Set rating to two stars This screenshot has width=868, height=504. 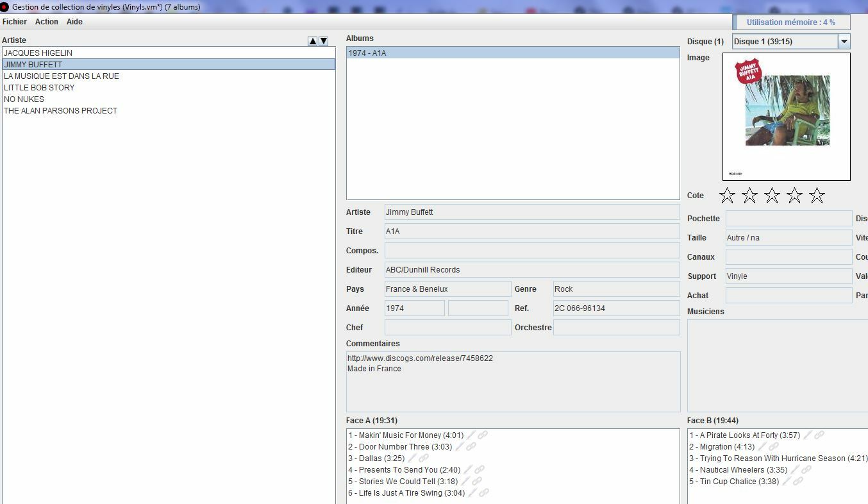pos(749,196)
